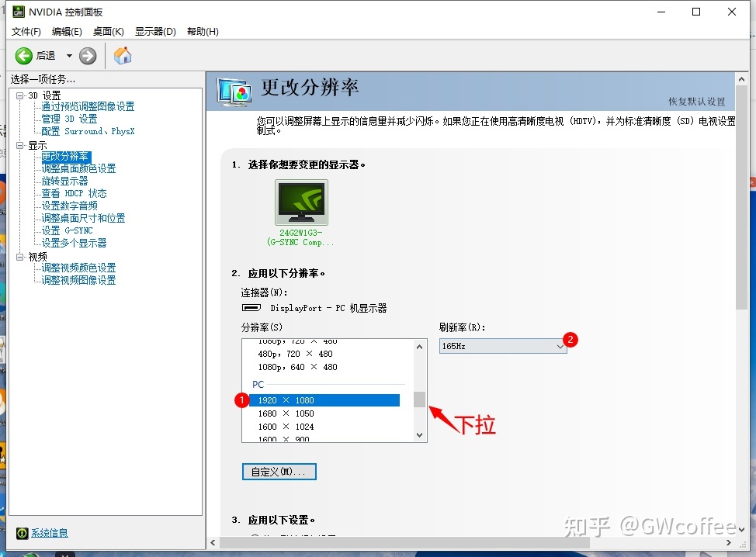Click the system information icon
This screenshot has height=557, width=756.
pos(23,533)
